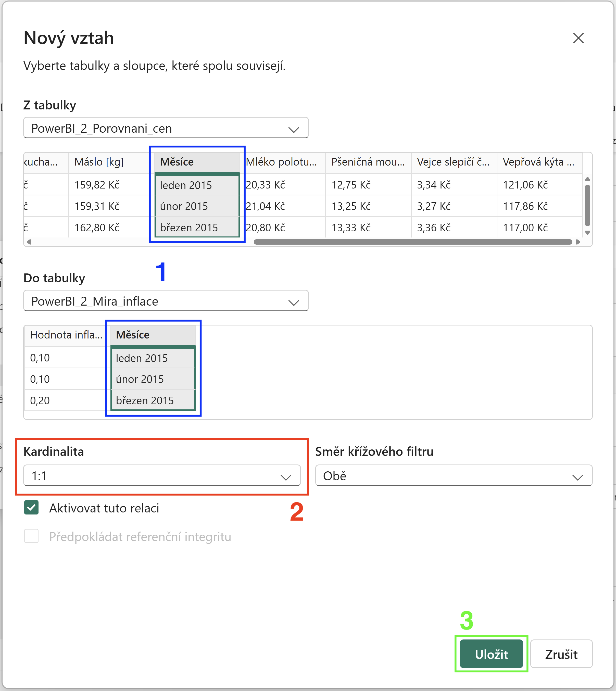
Task: Toggle the Aktivovat tuto relaci checkbox
Action: pos(31,508)
